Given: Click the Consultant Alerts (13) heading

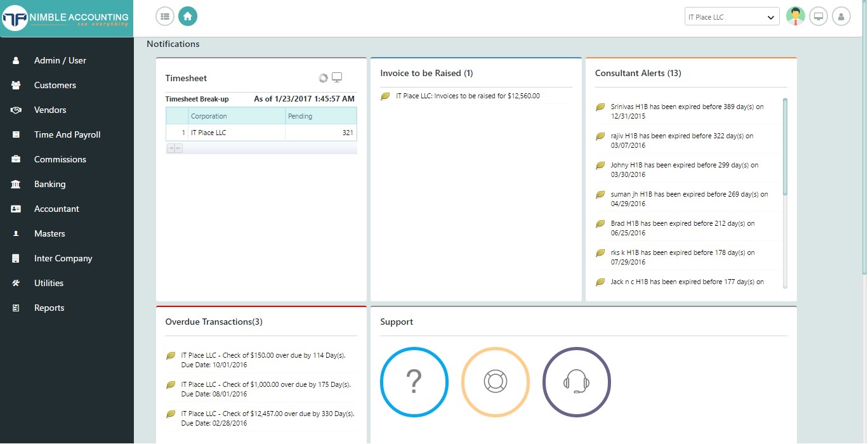Looking at the screenshot, I should tap(638, 73).
